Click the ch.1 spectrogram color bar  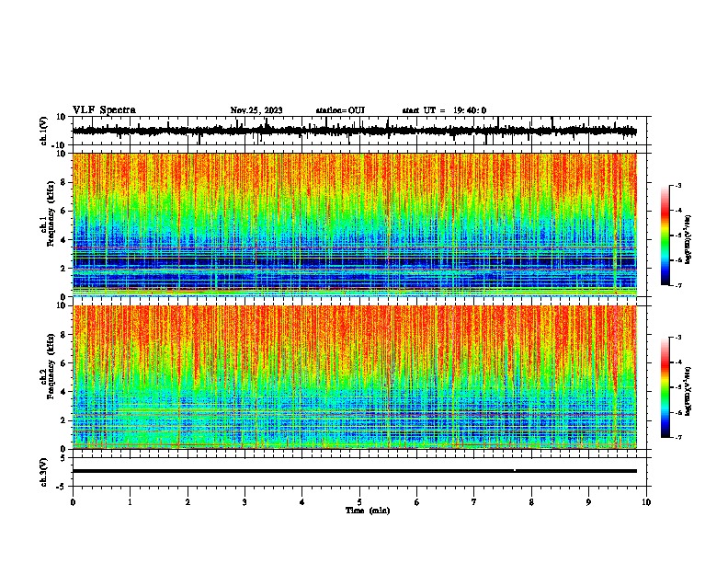click(665, 236)
